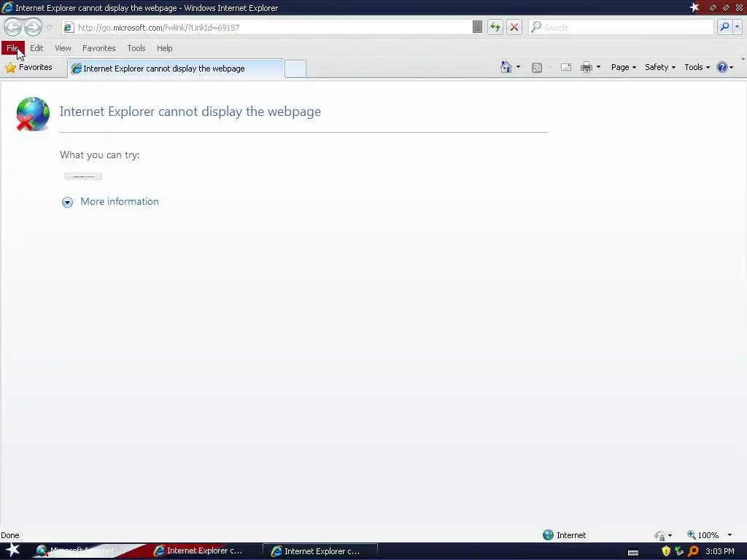Click the Compatibility View icon in address bar
Screen dimensions: 747x560
pos(477,27)
